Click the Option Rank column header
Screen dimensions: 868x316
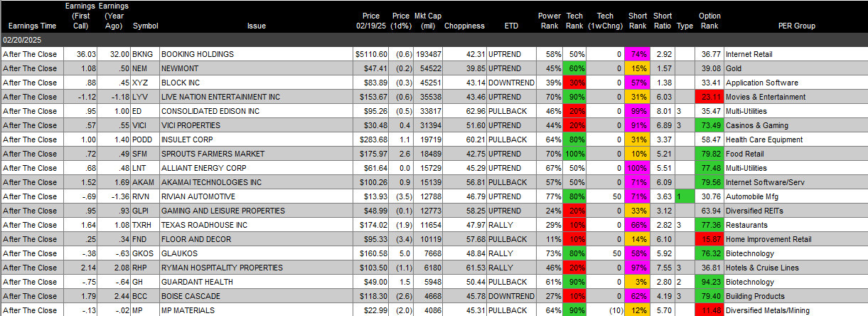(709, 21)
